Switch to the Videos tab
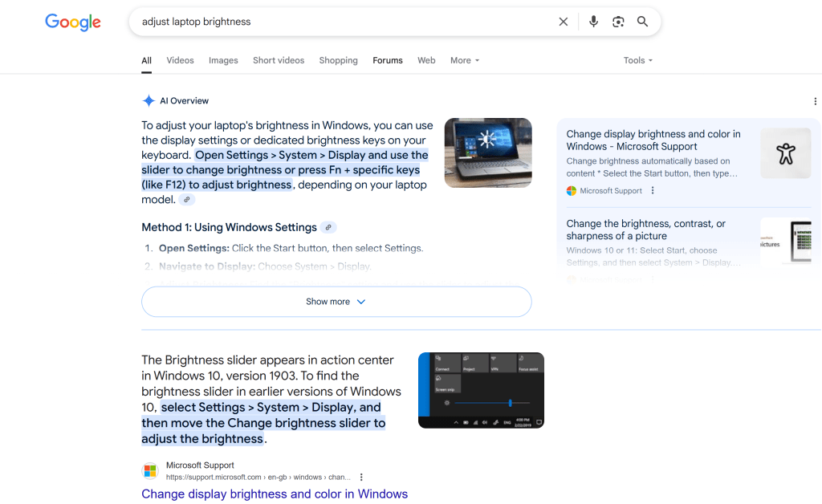The image size is (822, 504). click(180, 60)
